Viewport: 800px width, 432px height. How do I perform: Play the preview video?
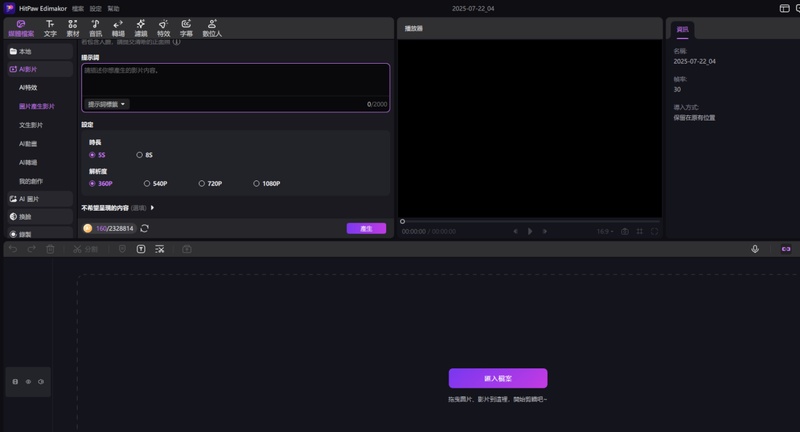click(x=530, y=232)
